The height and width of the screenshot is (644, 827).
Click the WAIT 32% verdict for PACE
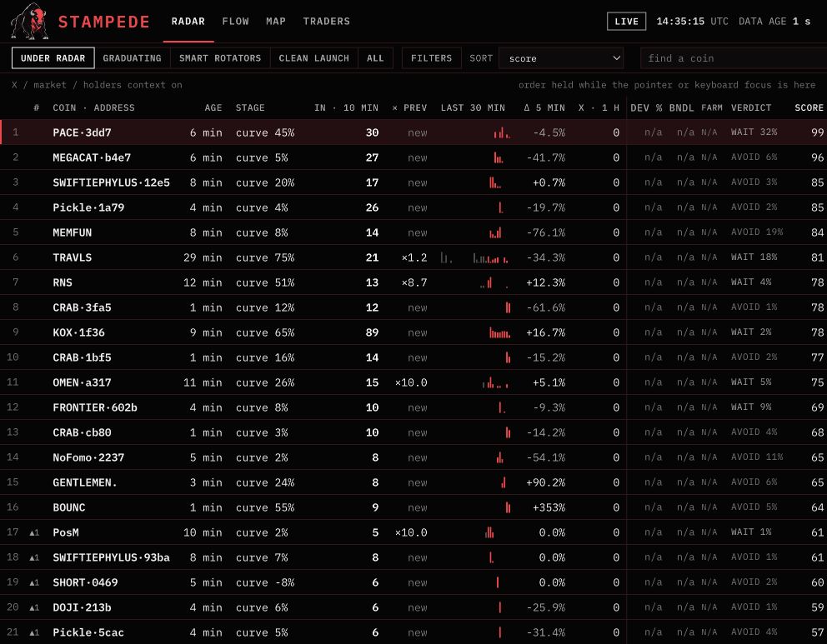pyautogui.click(x=754, y=132)
